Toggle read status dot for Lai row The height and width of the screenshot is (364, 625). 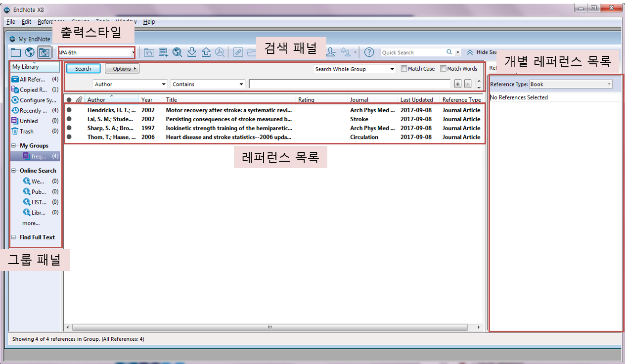69,119
